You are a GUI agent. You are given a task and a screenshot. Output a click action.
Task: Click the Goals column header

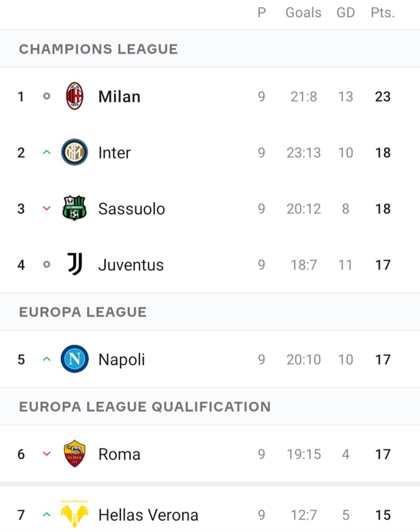[x=304, y=13]
